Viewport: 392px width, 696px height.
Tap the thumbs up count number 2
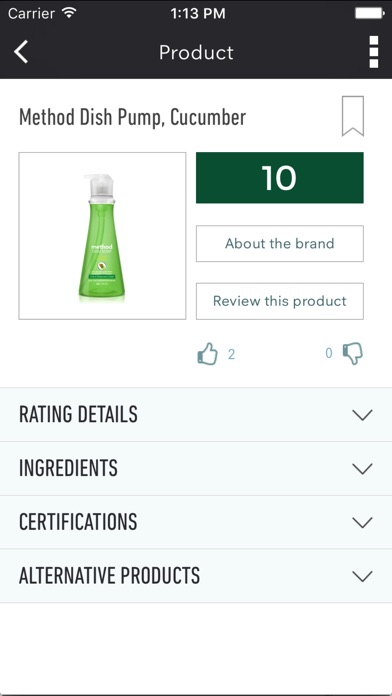pyautogui.click(x=231, y=354)
